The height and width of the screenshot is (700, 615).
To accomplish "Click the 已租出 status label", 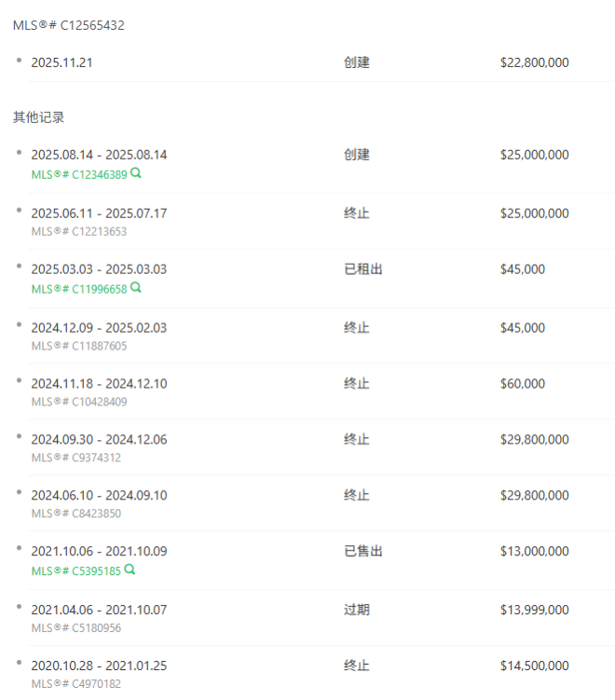I will [363, 269].
